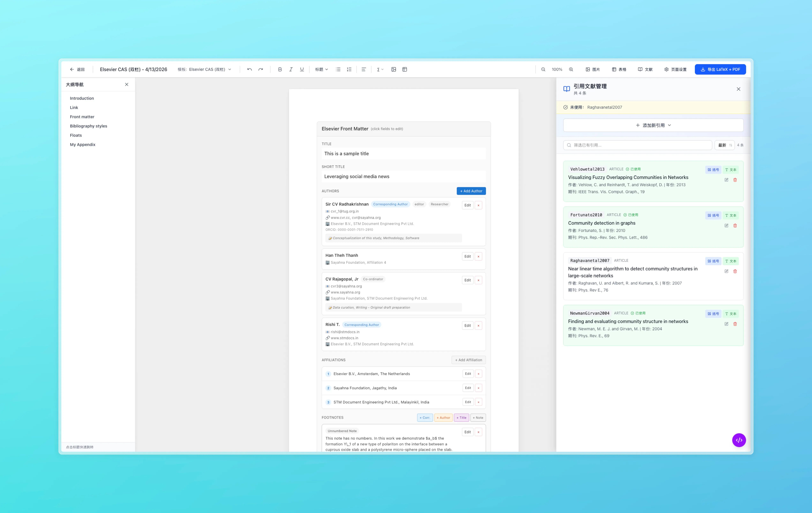This screenshot has height=513, width=812.
Task: Toggle underline formatting
Action: [302, 69]
